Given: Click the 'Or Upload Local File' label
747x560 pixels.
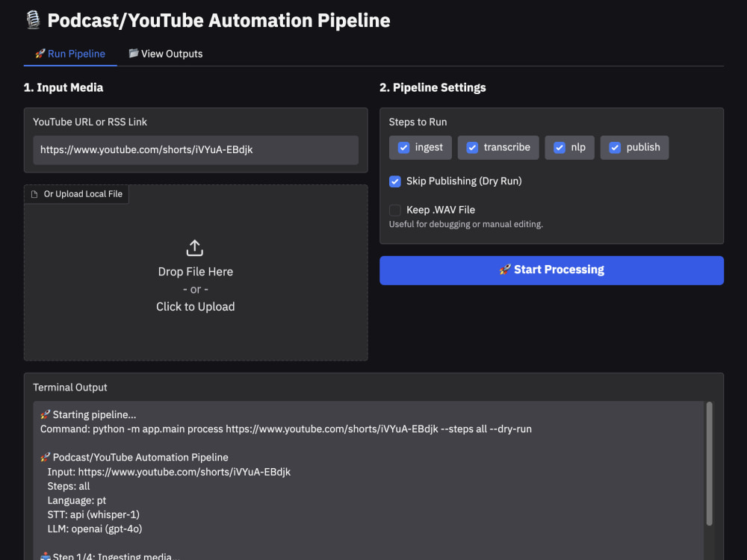Looking at the screenshot, I should point(83,194).
